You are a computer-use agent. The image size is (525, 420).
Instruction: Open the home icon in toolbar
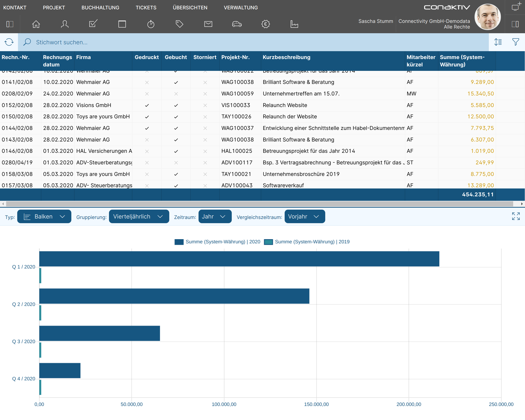coord(36,24)
